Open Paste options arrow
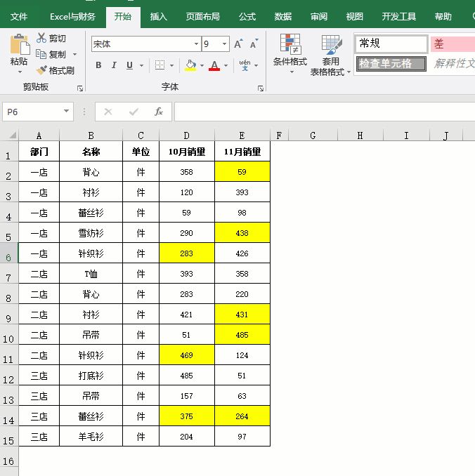This screenshot has height=476, width=475. pyautogui.click(x=20, y=72)
